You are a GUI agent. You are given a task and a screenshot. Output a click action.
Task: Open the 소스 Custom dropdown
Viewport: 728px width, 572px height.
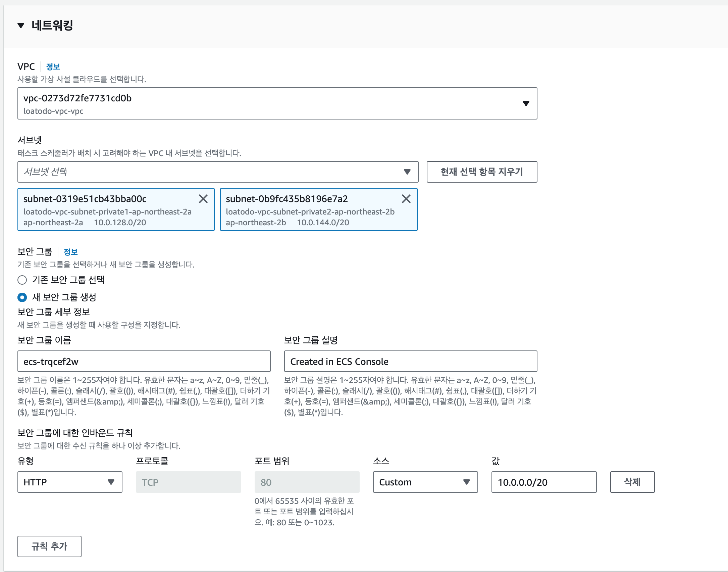click(x=425, y=482)
